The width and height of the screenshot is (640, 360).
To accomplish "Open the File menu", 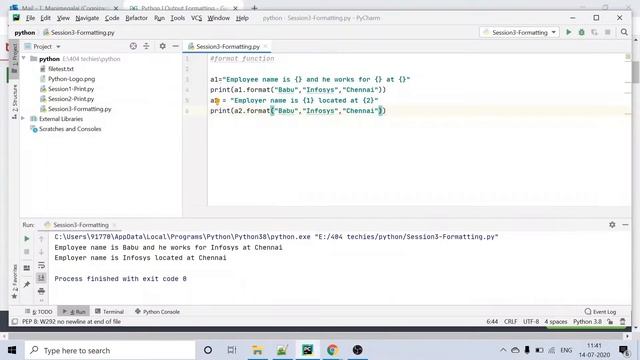I will tap(30, 18).
